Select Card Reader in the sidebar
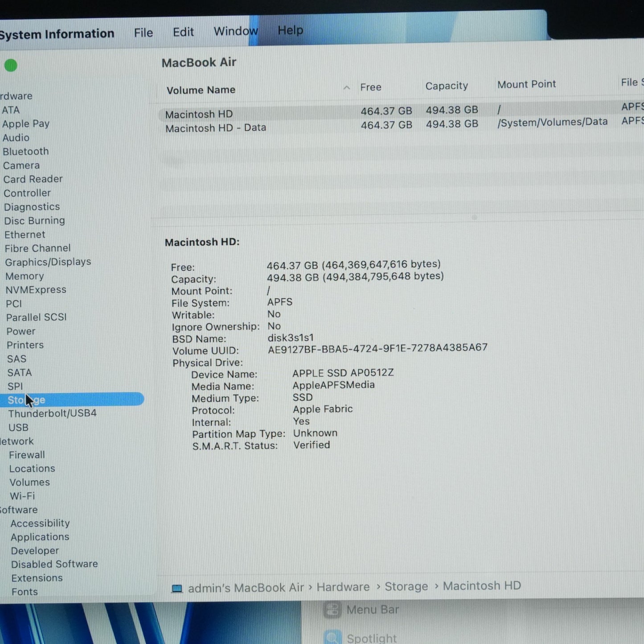 [33, 179]
